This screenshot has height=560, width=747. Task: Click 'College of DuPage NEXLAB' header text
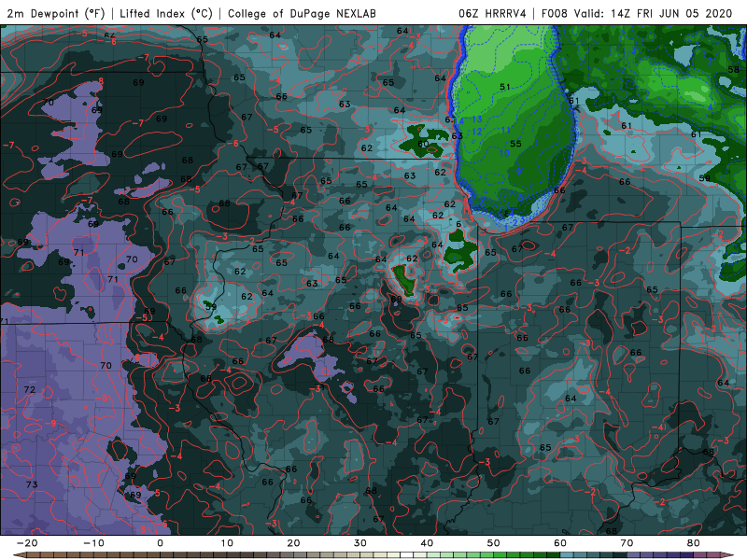[302, 13]
